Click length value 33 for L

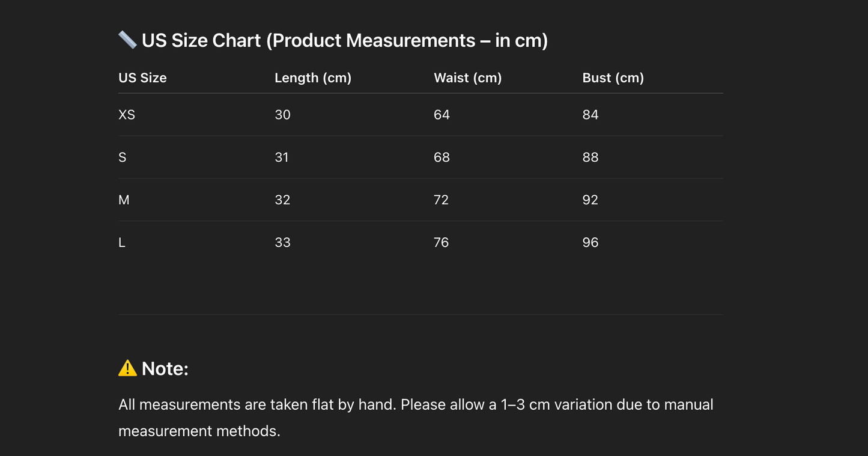[282, 243]
